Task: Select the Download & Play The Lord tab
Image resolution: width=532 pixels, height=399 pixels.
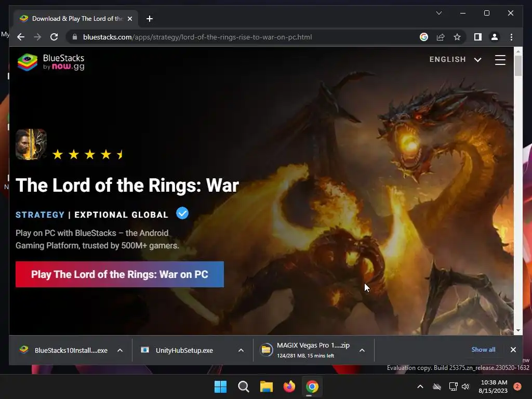Action: tap(75, 19)
